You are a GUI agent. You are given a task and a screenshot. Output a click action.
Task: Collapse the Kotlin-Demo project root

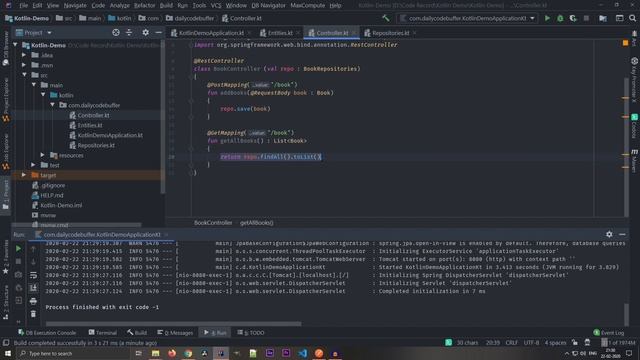coord(16,45)
